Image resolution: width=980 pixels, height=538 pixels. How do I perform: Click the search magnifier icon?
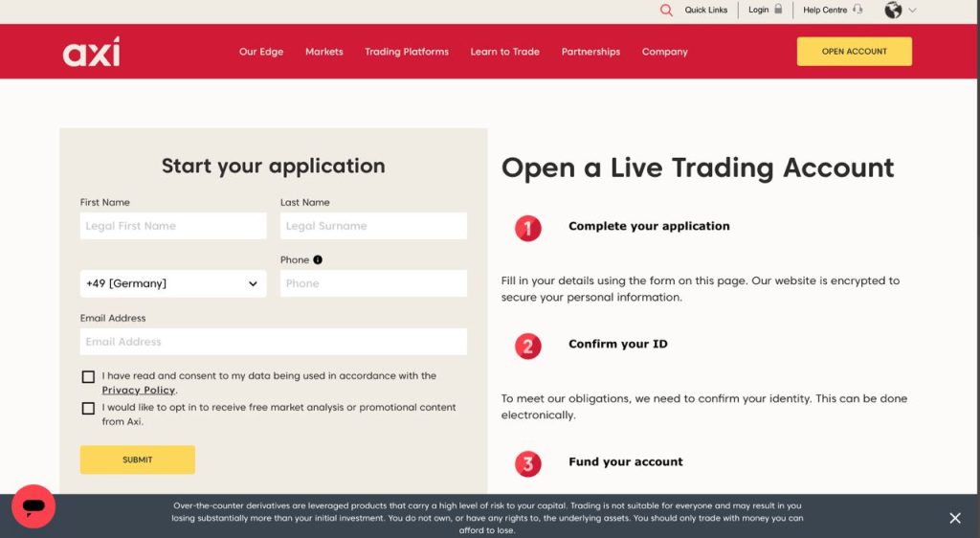(x=666, y=10)
